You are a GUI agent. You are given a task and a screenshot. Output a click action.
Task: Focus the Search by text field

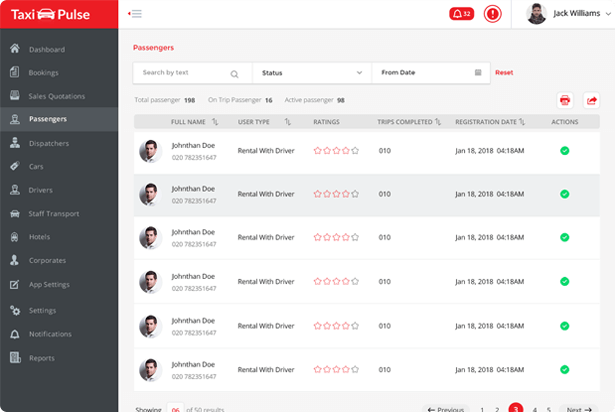[x=192, y=73]
